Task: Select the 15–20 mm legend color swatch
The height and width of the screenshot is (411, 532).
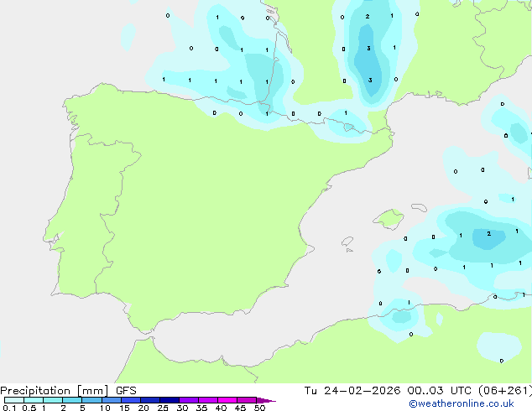Action: pyautogui.click(x=131, y=400)
